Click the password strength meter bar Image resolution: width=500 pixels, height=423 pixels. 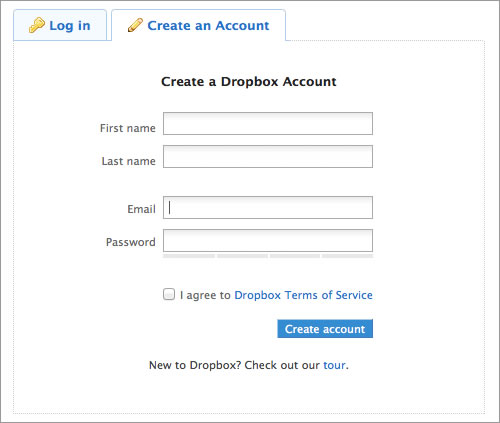click(268, 256)
